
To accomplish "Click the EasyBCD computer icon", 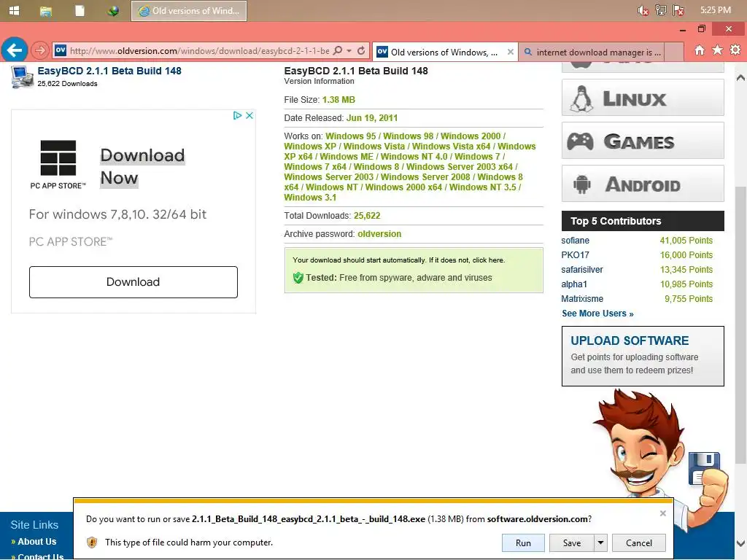I will pyautogui.click(x=22, y=77).
